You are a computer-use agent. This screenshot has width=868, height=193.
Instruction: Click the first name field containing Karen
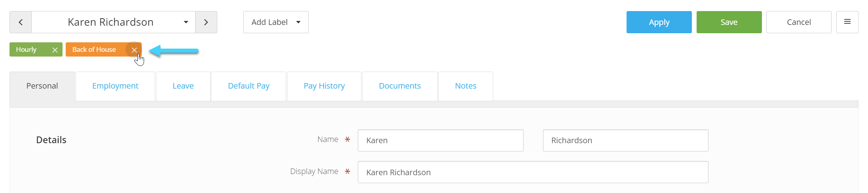tap(441, 140)
